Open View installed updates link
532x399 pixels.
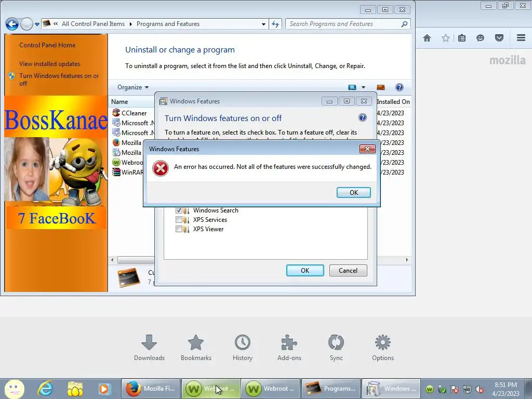(49, 64)
